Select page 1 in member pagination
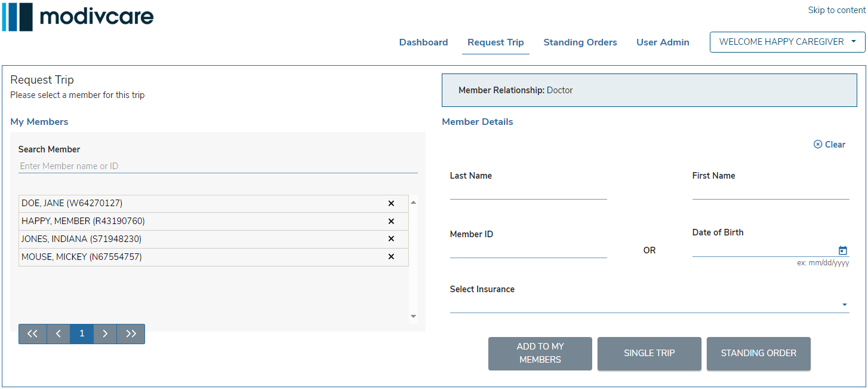 click(82, 334)
